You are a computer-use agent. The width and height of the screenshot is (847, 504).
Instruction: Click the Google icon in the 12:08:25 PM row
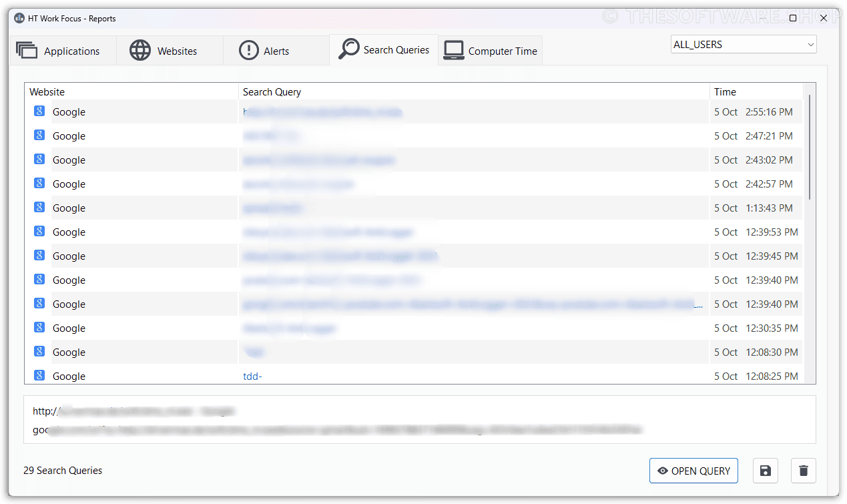pyautogui.click(x=39, y=376)
